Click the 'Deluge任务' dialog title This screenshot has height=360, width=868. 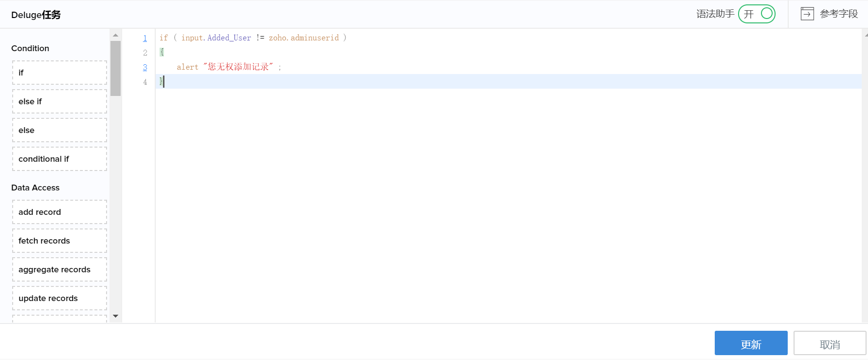coord(36,15)
